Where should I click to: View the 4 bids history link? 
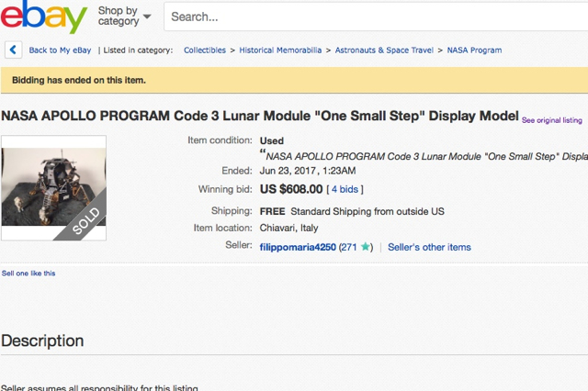click(x=345, y=189)
